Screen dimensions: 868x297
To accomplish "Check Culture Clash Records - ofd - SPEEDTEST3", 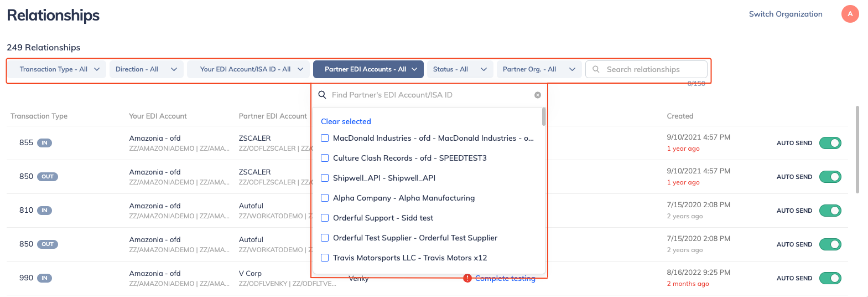I will [x=325, y=158].
